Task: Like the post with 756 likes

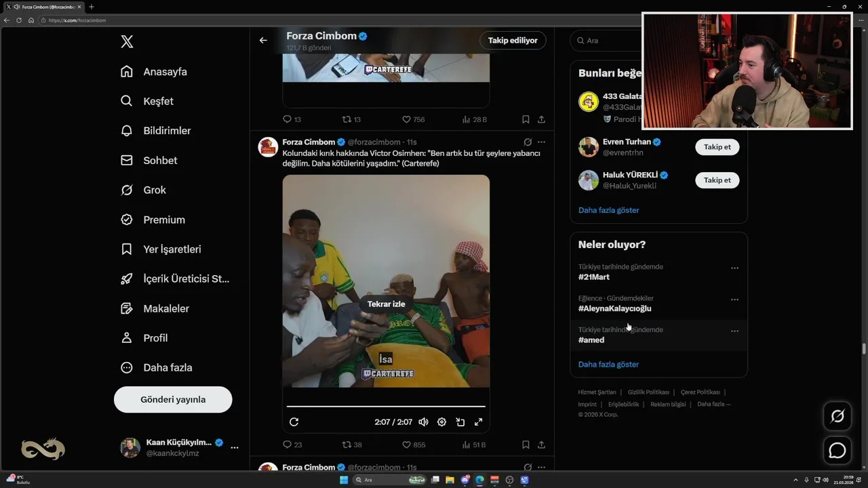Action: (413, 119)
